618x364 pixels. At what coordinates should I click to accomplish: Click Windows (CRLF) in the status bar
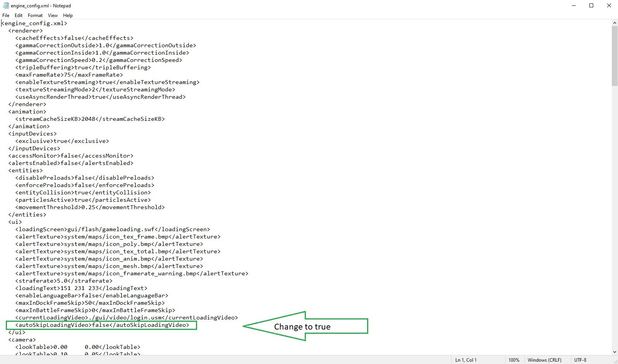[544, 360]
